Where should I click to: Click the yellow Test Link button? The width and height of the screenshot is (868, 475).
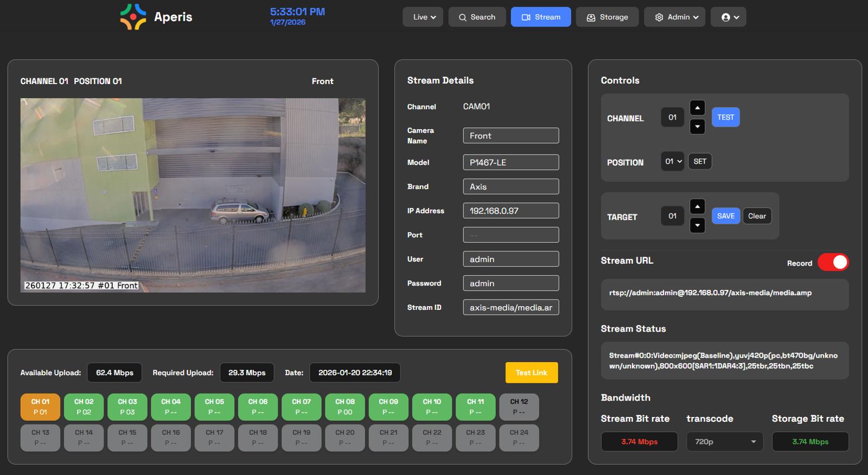(531, 373)
